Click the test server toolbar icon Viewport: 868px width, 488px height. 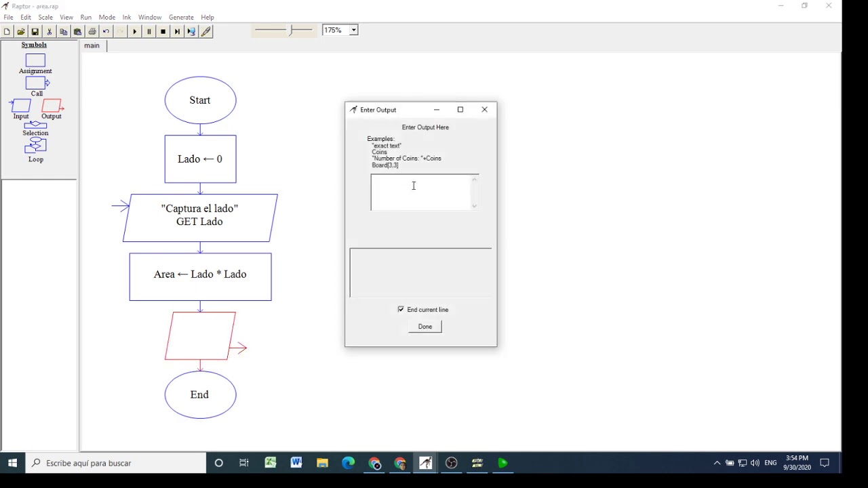point(192,31)
